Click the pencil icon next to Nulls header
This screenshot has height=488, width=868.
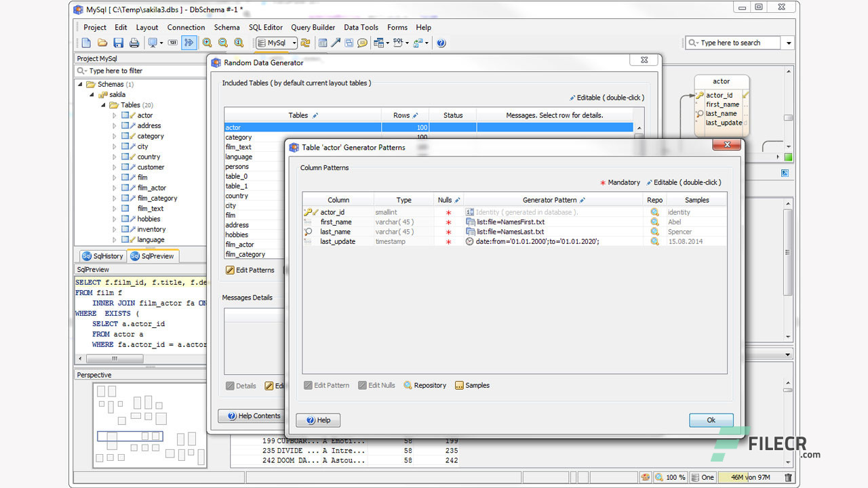[458, 200]
